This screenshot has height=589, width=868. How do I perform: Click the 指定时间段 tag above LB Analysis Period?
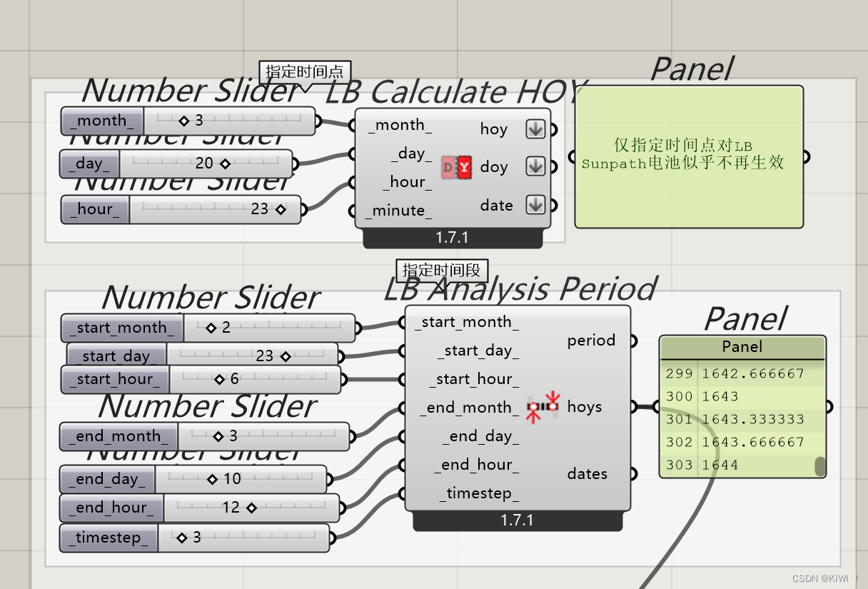point(443,270)
